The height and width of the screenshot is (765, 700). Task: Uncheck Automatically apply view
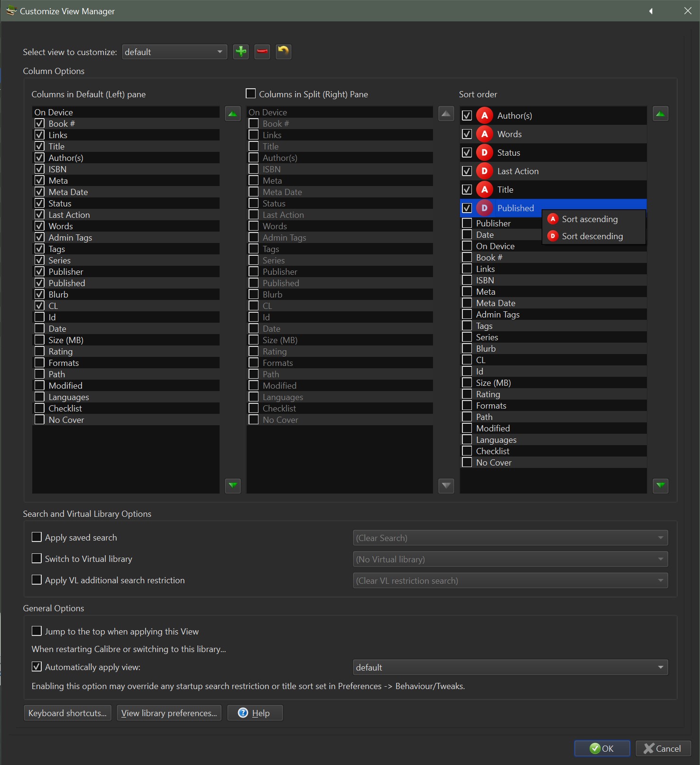37,666
